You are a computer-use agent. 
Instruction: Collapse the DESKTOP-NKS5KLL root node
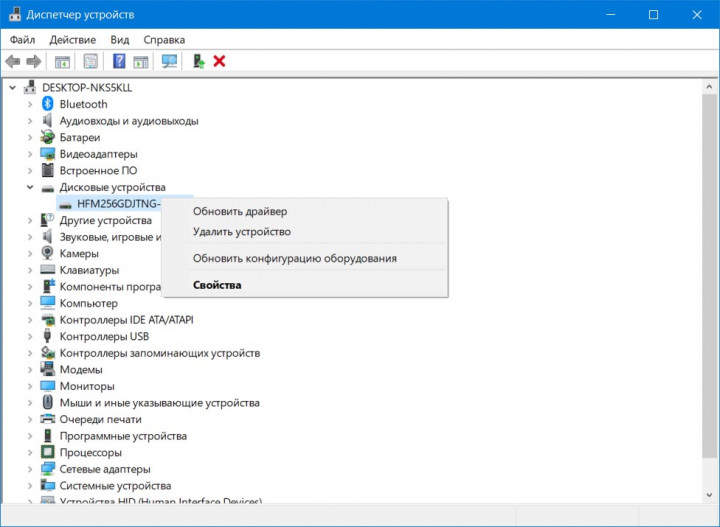pyautogui.click(x=13, y=87)
